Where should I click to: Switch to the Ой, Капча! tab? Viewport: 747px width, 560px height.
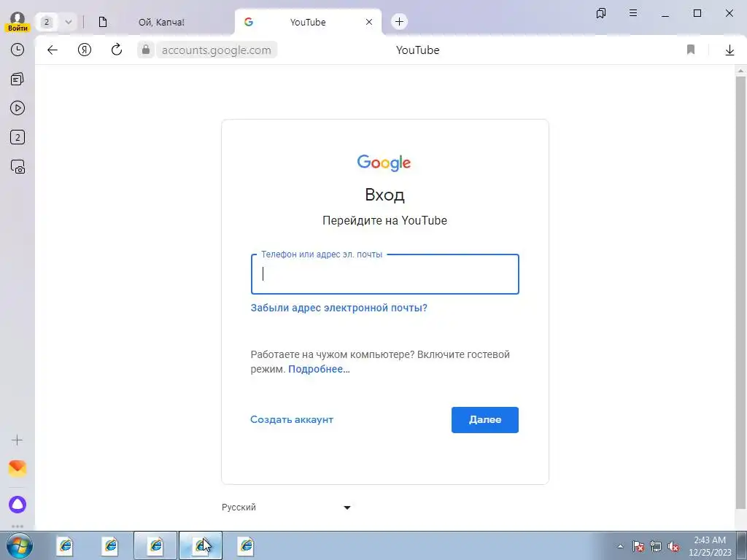click(x=161, y=22)
